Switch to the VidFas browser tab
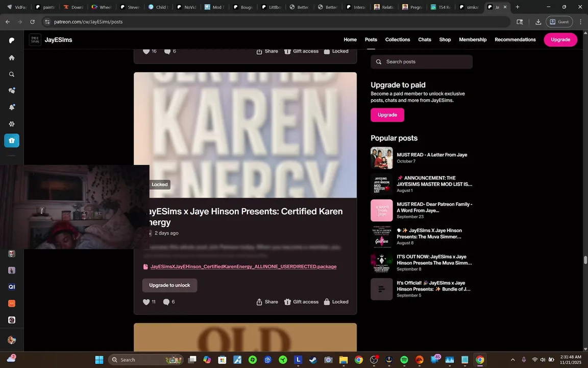 tap(17, 7)
